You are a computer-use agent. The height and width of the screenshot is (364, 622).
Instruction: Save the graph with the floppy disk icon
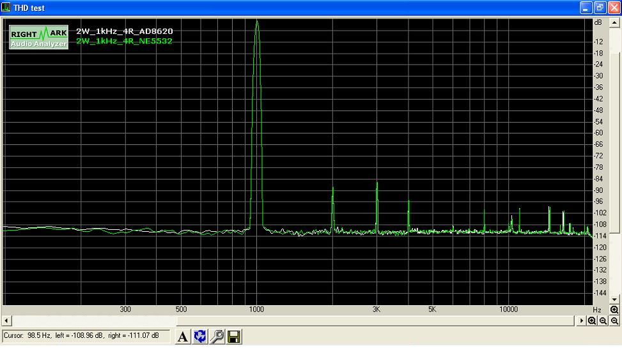234,337
